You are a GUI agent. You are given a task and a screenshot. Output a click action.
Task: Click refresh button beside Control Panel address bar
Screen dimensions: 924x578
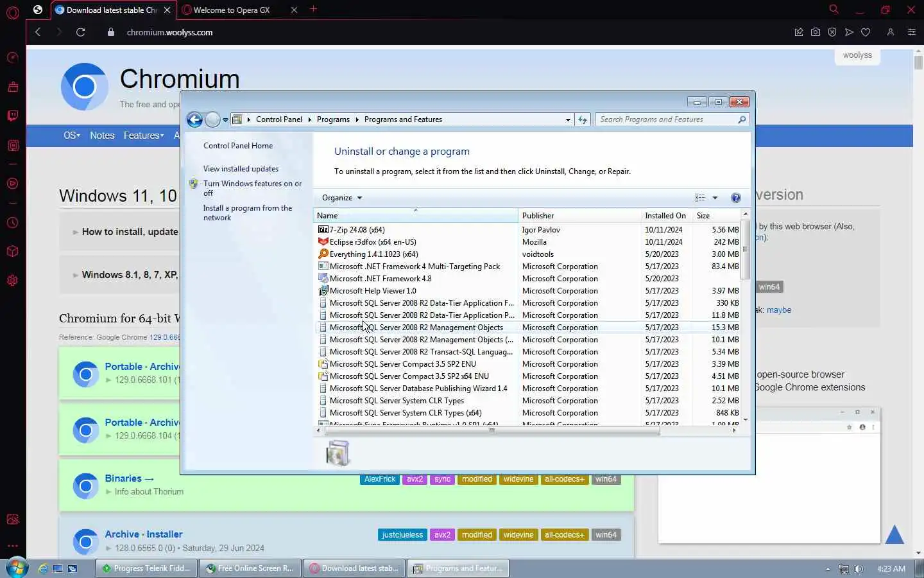pos(583,119)
